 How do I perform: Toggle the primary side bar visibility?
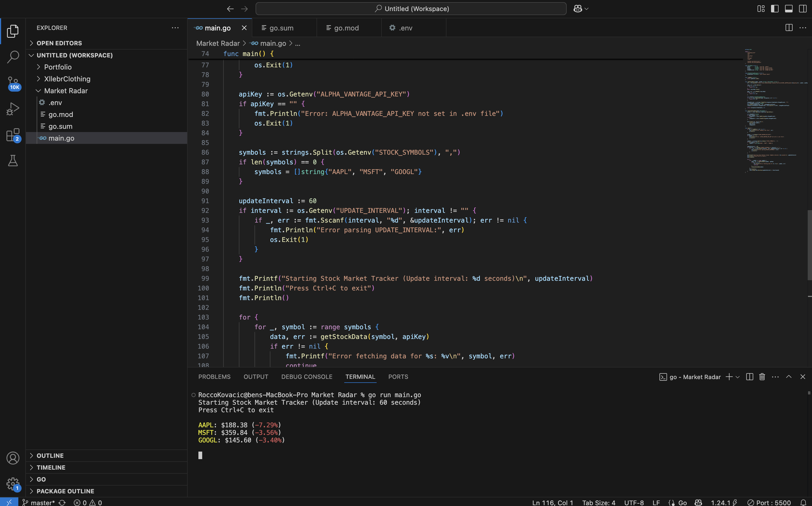[775, 9]
